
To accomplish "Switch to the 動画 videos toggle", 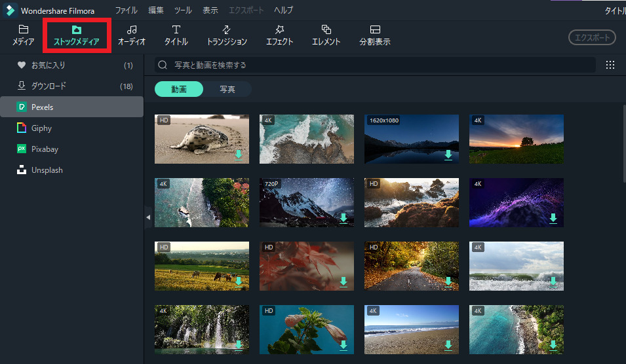I will (179, 89).
